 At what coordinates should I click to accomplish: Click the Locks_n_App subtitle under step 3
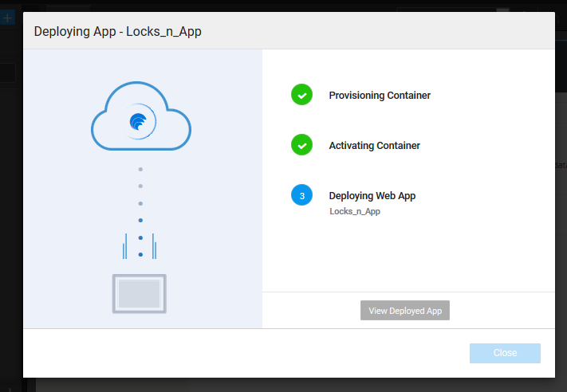tap(355, 211)
